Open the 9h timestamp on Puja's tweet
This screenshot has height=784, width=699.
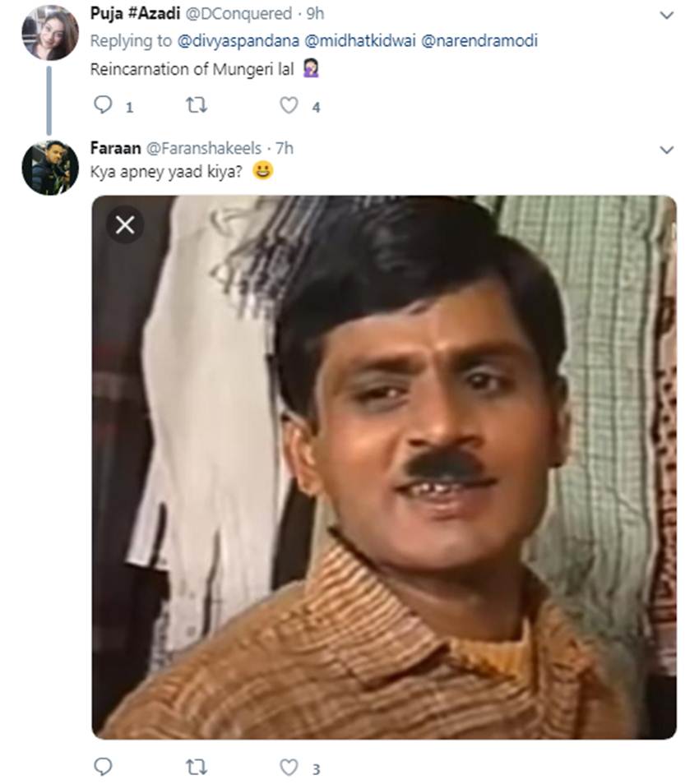point(315,14)
